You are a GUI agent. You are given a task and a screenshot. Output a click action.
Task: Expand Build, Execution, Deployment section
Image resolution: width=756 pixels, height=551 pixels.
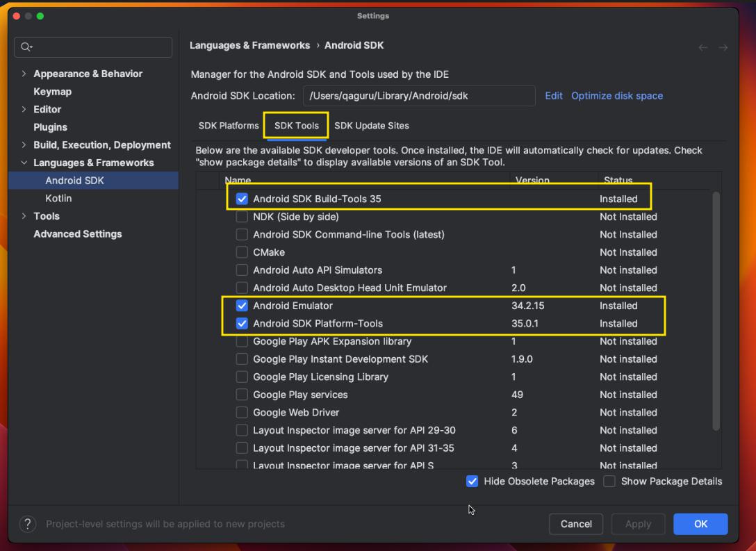[x=24, y=145]
